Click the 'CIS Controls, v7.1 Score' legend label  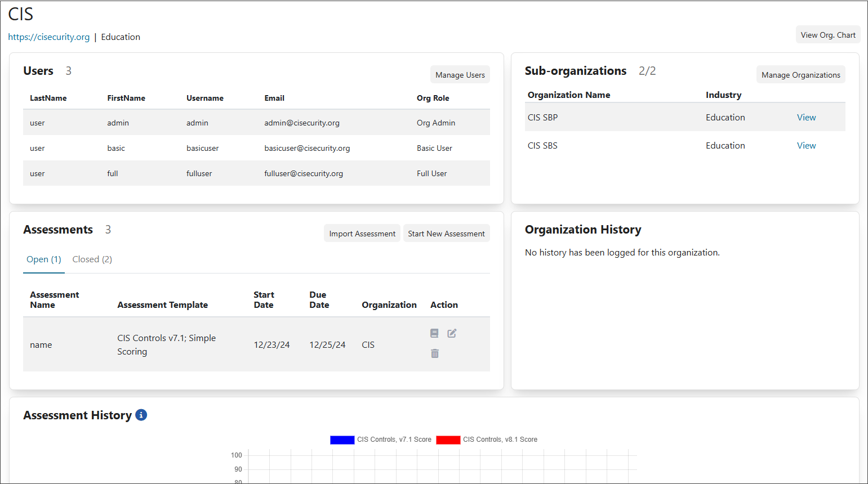394,440
